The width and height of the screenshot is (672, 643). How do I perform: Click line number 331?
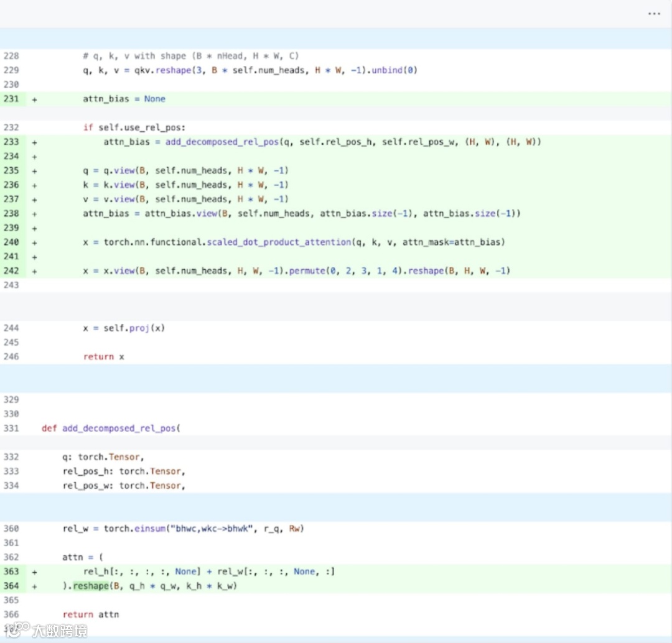click(x=11, y=428)
